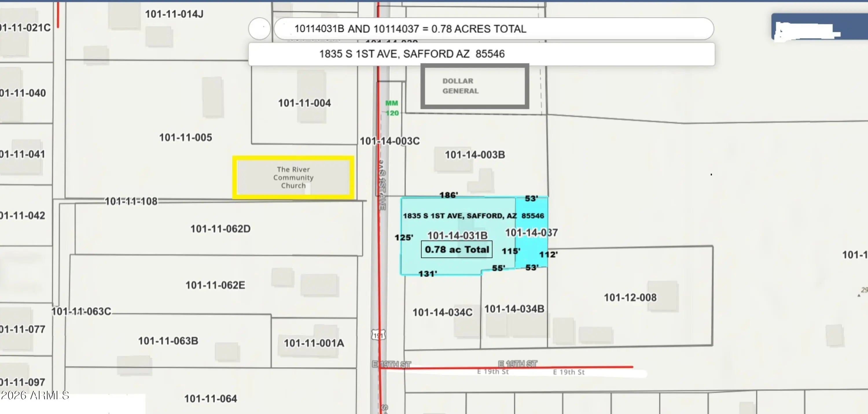Viewport: 868px width, 414px height.
Task: Click parcel 101-14-003B
Action: click(x=475, y=155)
